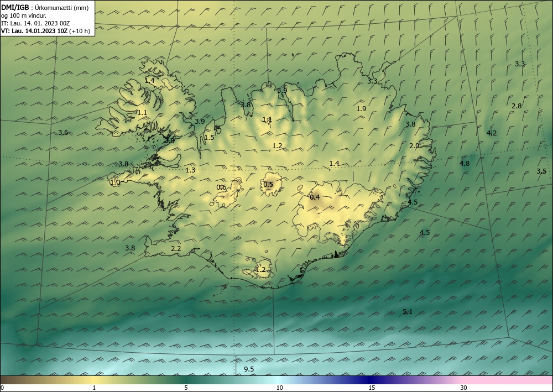Click the 0.5 value on Hofsjökull glacier
This screenshot has width=553, height=392.
tap(268, 184)
